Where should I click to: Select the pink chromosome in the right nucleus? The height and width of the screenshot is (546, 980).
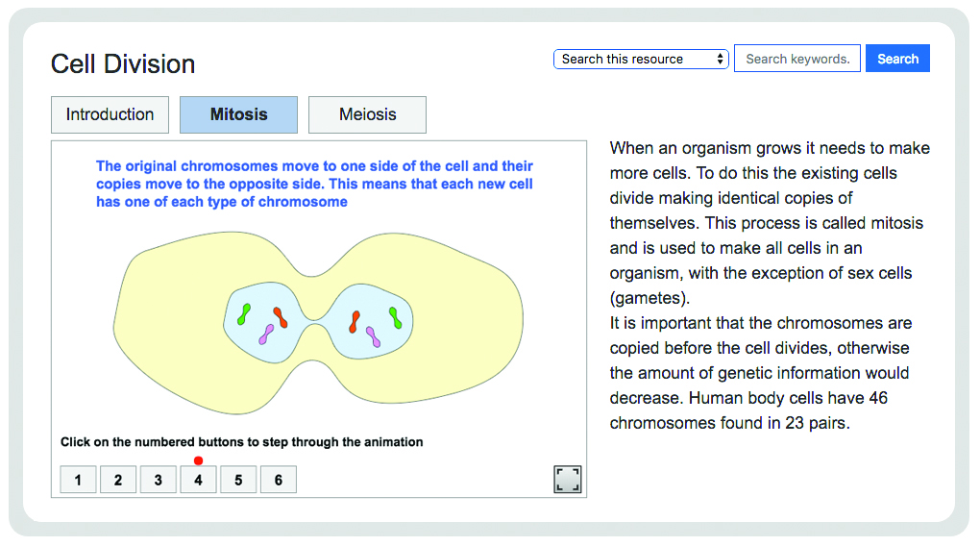click(373, 336)
